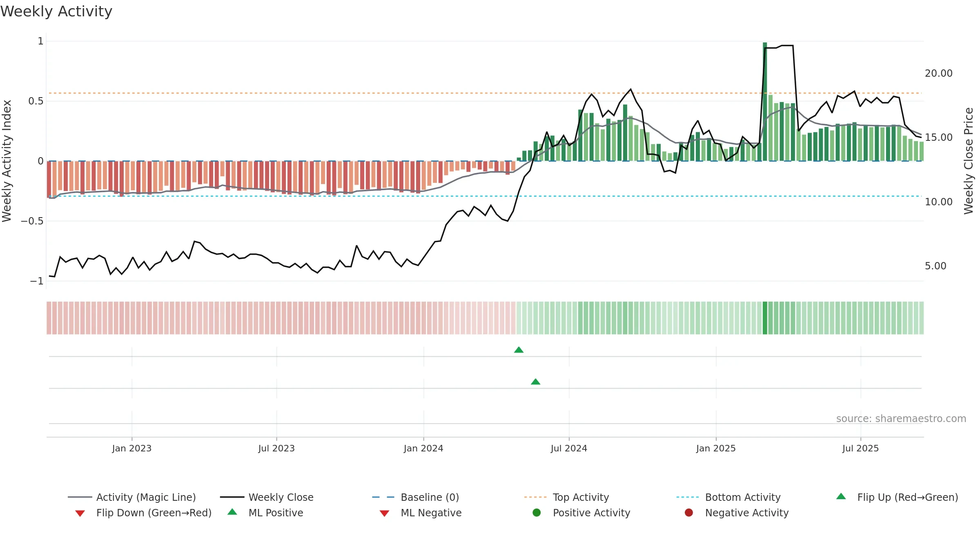Toggle Bottom Activity legend entry
The height and width of the screenshot is (551, 980).
tap(728, 497)
